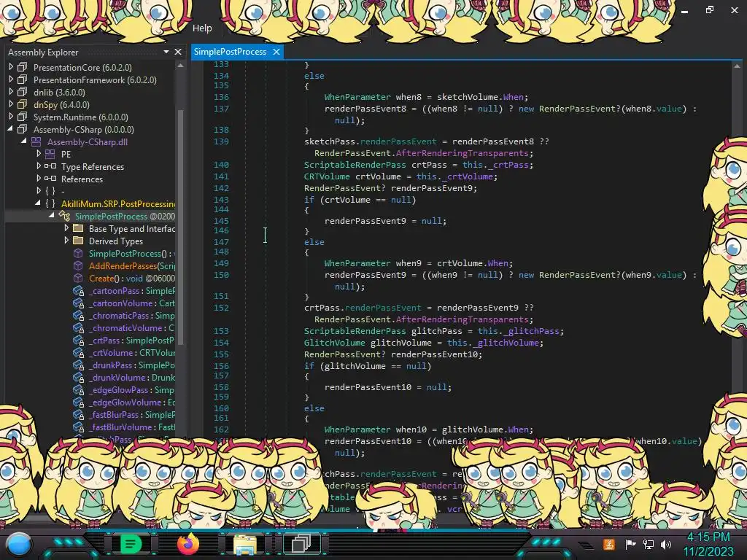Screen dimensions: 747x560
Task: Click the PE node icon
Action: tap(50, 154)
